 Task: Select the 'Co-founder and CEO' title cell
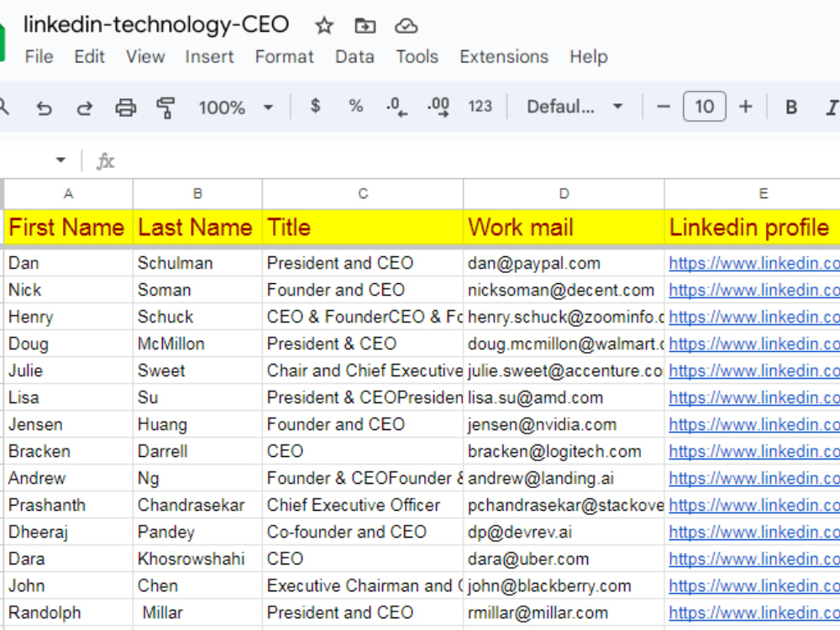pyautogui.click(x=363, y=532)
